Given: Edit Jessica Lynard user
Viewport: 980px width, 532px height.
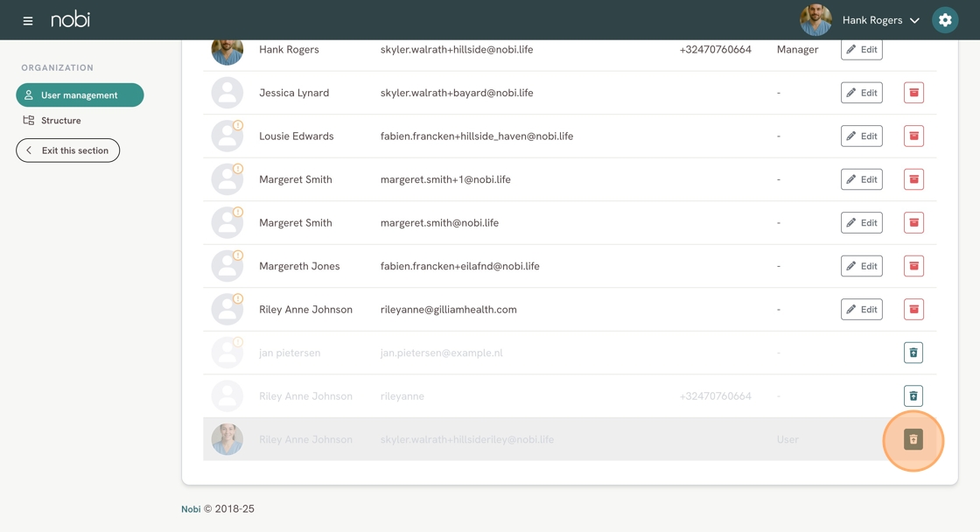Looking at the screenshot, I should coord(861,93).
